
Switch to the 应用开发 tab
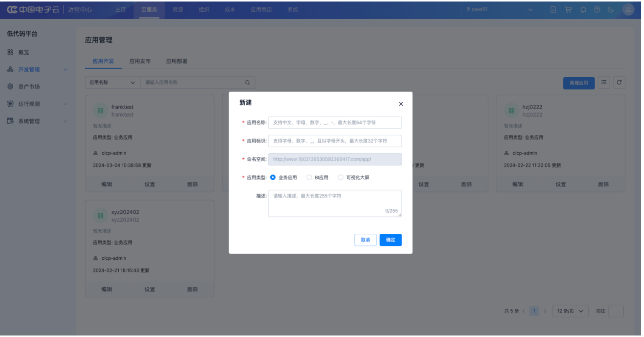point(104,61)
